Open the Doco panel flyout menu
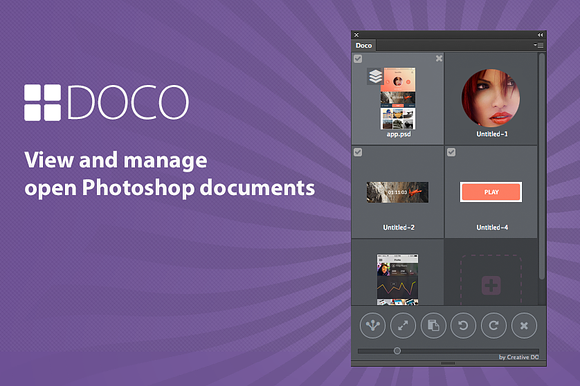This screenshot has height=386, width=580. click(538, 45)
